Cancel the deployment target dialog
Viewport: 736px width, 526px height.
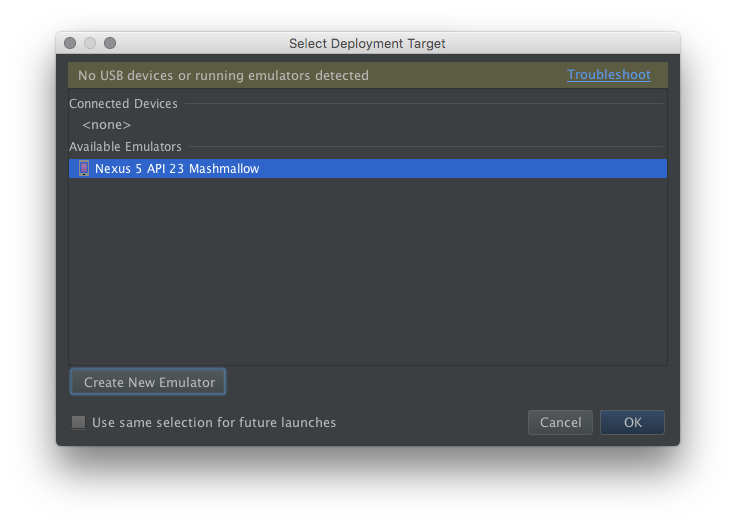click(x=560, y=422)
